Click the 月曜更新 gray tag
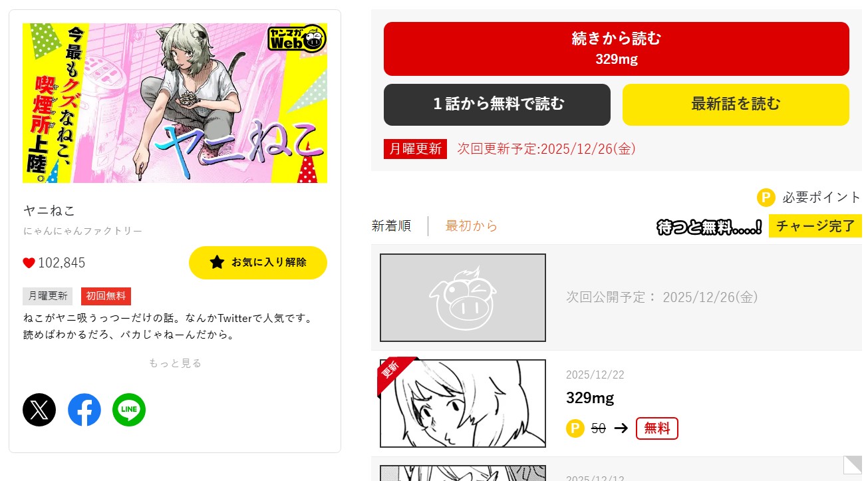 (48, 296)
